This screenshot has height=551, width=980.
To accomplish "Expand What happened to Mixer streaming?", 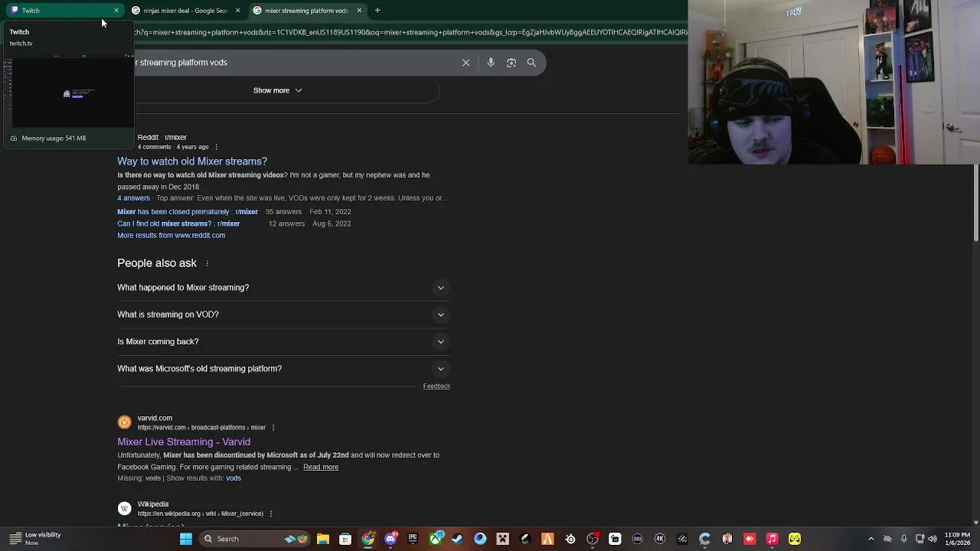I will [x=283, y=288].
